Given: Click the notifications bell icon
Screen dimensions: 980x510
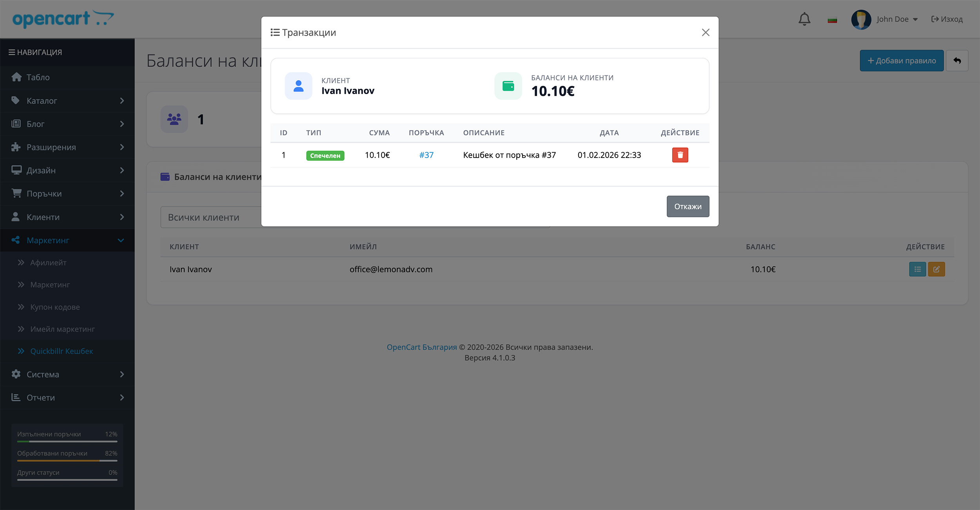Looking at the screenshot, I should tap(804, 19).
